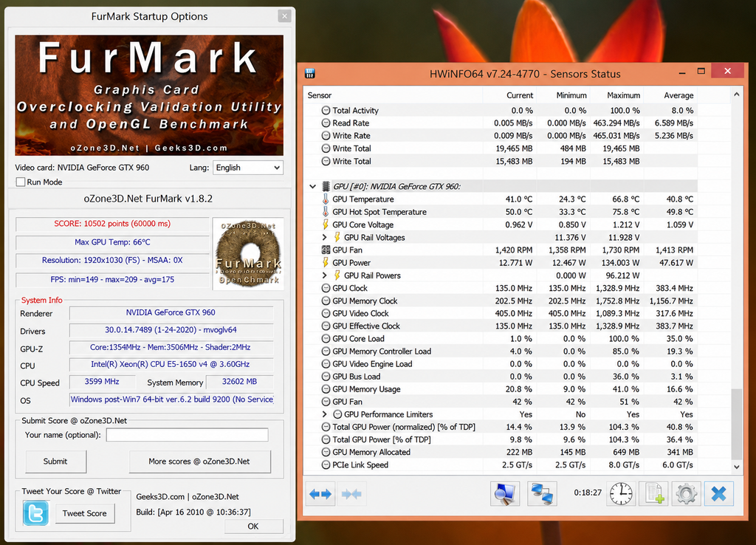Open the network remote monitoring icon
The image size is (756, 545).
click(x=542, y=494)
